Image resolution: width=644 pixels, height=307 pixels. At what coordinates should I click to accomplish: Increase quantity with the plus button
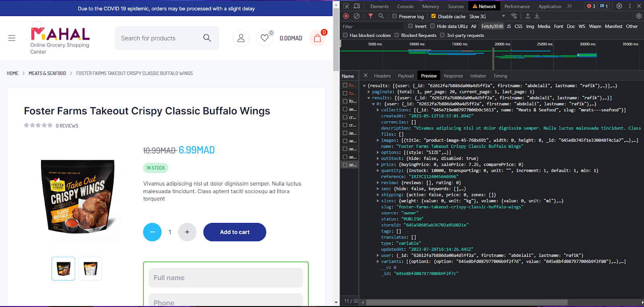click(x=187, y=232)
